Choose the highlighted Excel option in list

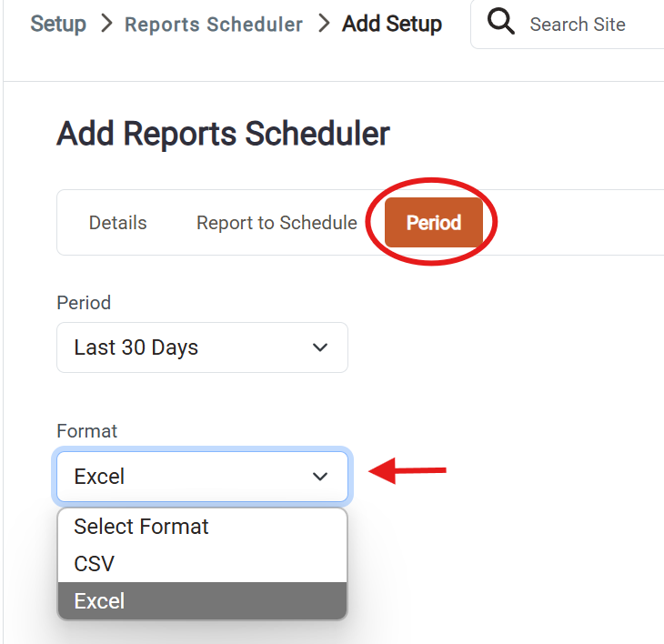coord(203,600)
